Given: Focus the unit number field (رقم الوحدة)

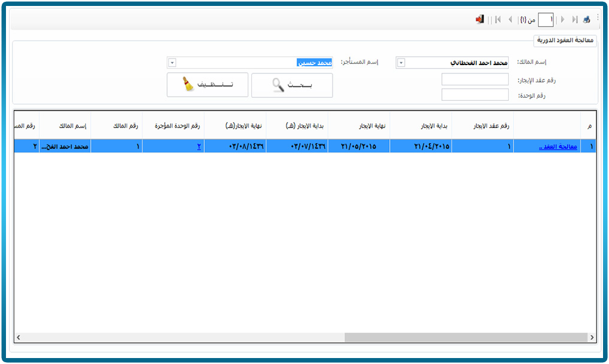Looking at the screenshot, I should [475, 95].
